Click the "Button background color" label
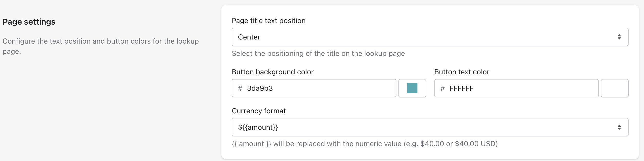Screen dimensions: 644x161 [x=272, y=72]
